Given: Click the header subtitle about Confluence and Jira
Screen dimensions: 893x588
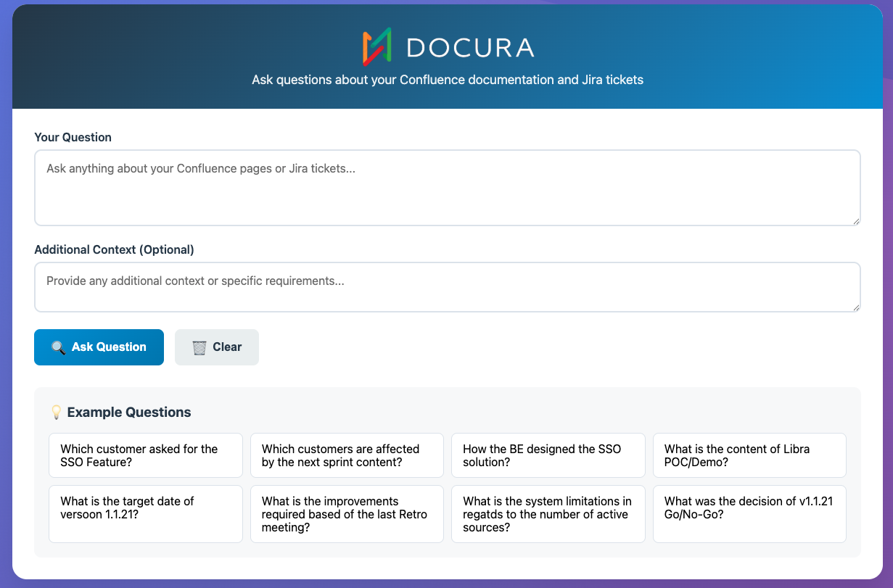Looking at the screenshot, I should pyautogui.click(x=447, y=80).
